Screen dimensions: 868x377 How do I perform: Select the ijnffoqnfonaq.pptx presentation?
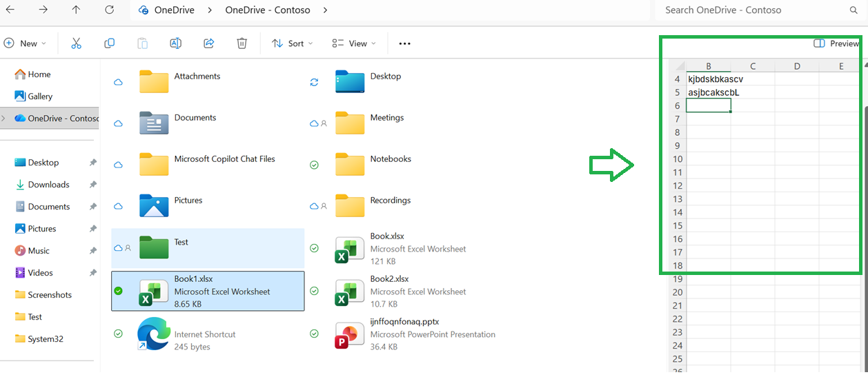(x=403, y=334)
